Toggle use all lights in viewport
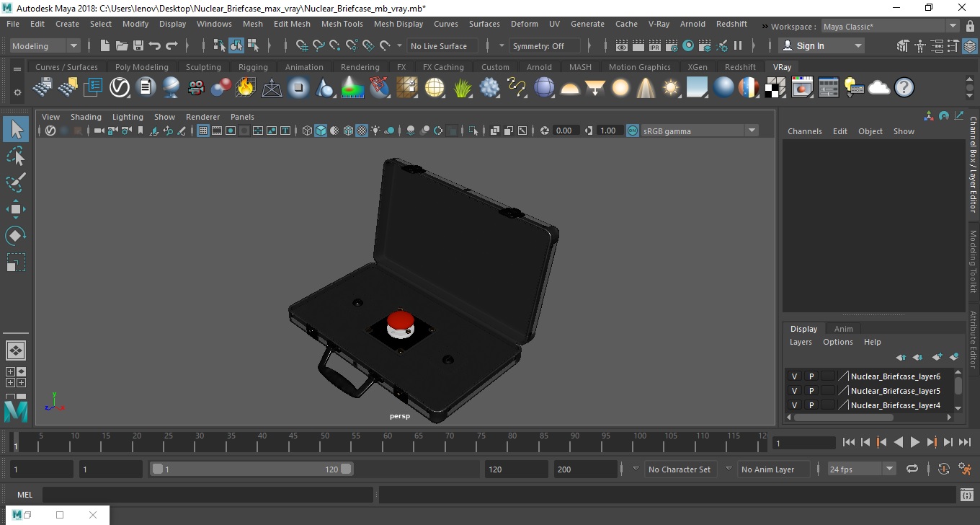This screenshot has height=525, width=980. pyautogui.click(x=375, y=131)
